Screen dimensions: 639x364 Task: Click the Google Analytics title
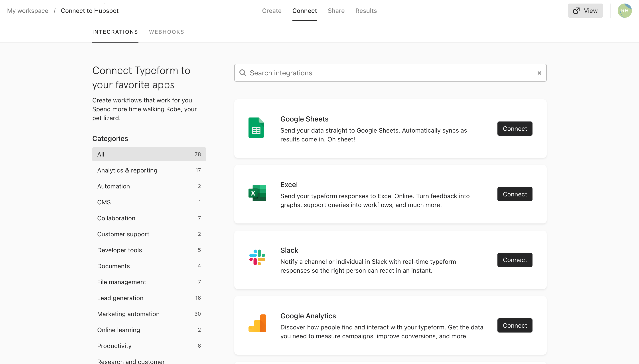click(x=308, y=316)
